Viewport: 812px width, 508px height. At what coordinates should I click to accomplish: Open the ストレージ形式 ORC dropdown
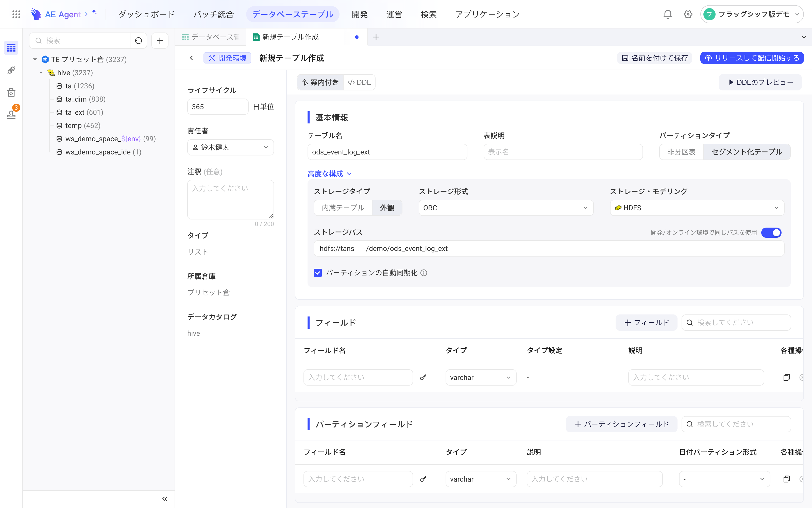point(506,208)
